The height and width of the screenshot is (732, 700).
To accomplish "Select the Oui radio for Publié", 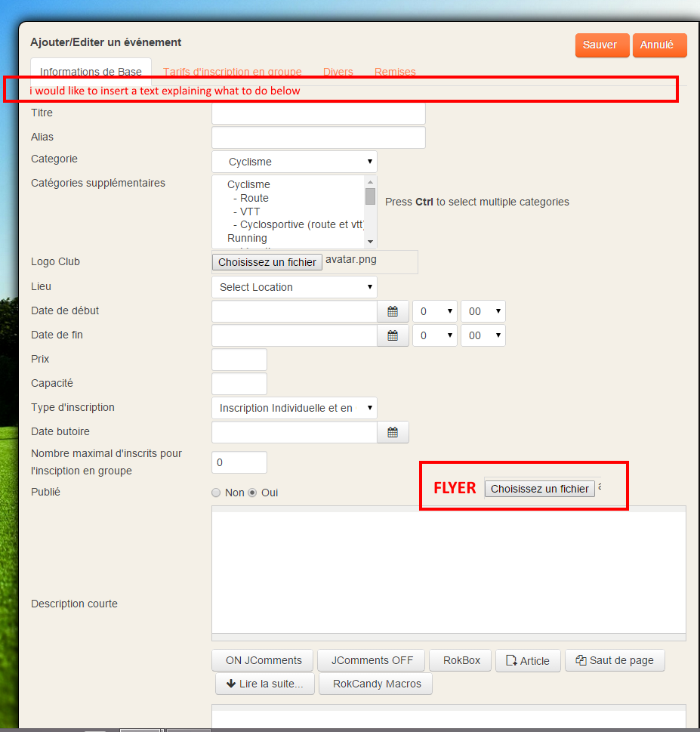I will click(253, 493).
